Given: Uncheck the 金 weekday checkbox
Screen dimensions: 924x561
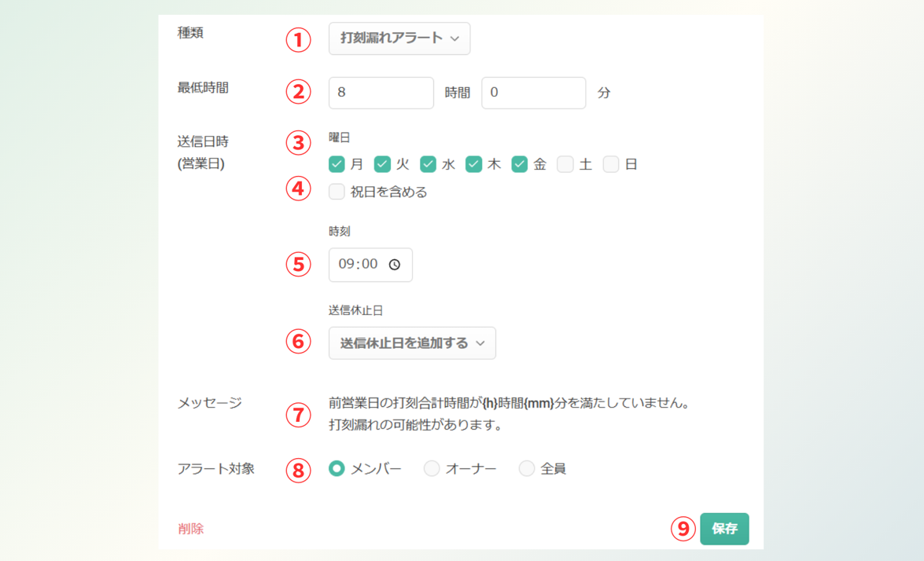Looking at the screenshot, I should point(519,164).
